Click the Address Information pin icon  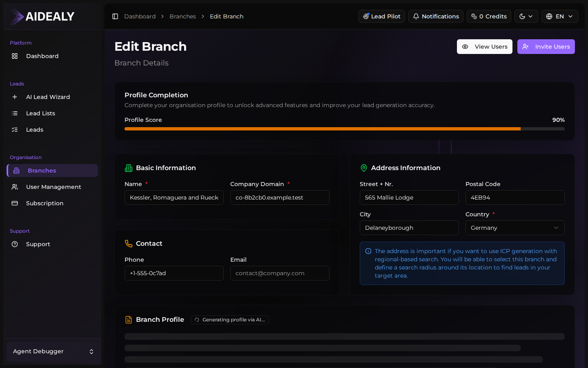(364, 168)
